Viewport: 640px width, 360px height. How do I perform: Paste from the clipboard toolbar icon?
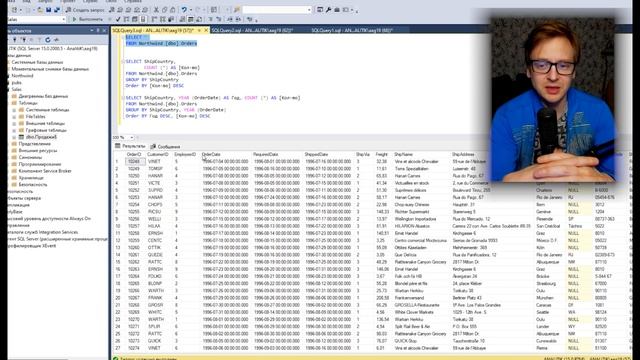pyautogui.click(x=173, y=10)
